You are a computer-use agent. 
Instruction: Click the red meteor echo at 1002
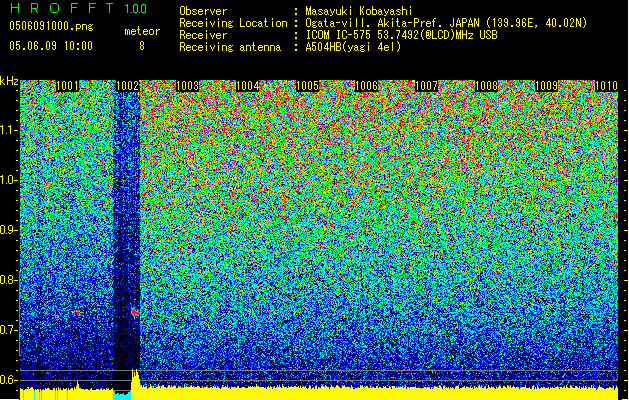click(x=135, y=311)
